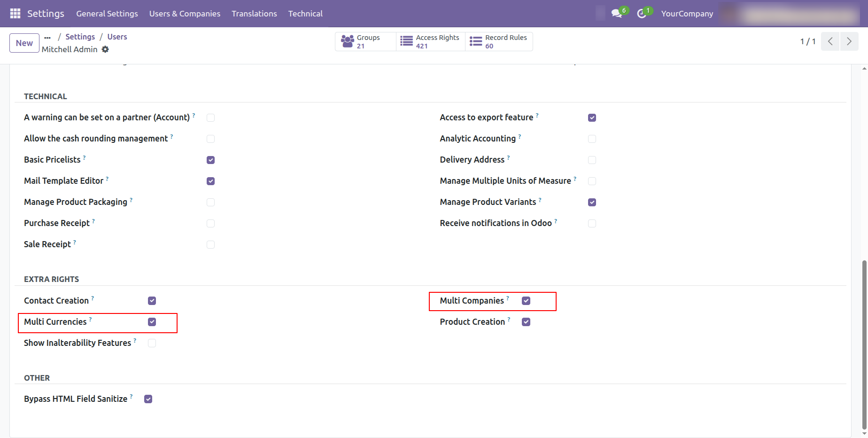Image resolution: width=868 pixels, height=438 pixels.
Task: Expand the Technical menu
Action: 305,14
